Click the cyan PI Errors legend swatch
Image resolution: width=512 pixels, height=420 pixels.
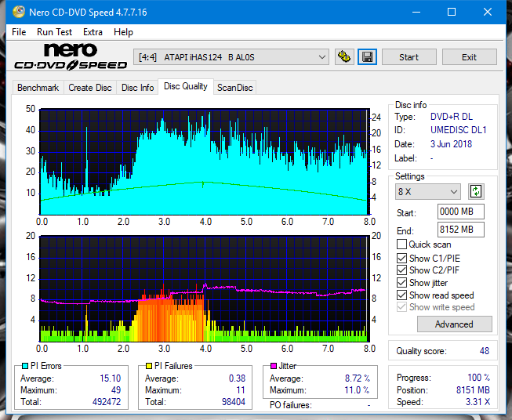(25, 366)
